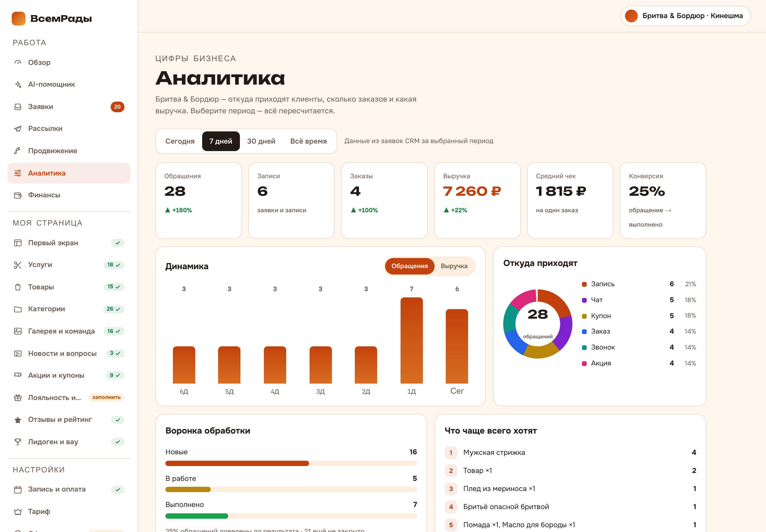Screen dimensions: 766x532
Task: Click the Запись и оплата calendar icon
Action: pos(18,489)
